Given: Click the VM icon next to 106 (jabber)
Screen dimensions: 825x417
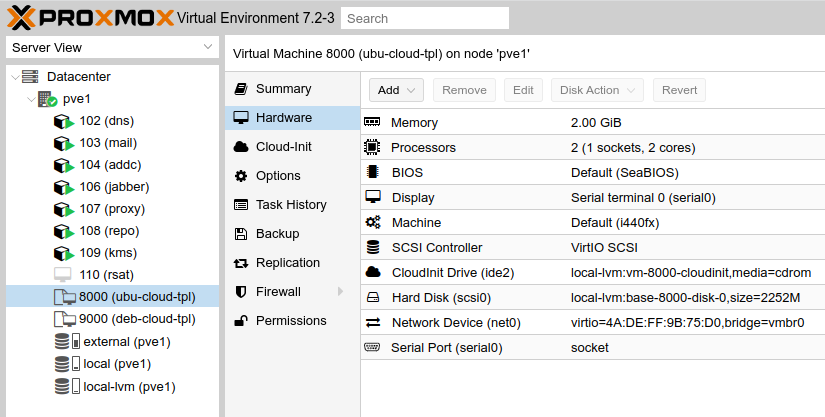Looking at the screenshot, I should tap(64, 188).
